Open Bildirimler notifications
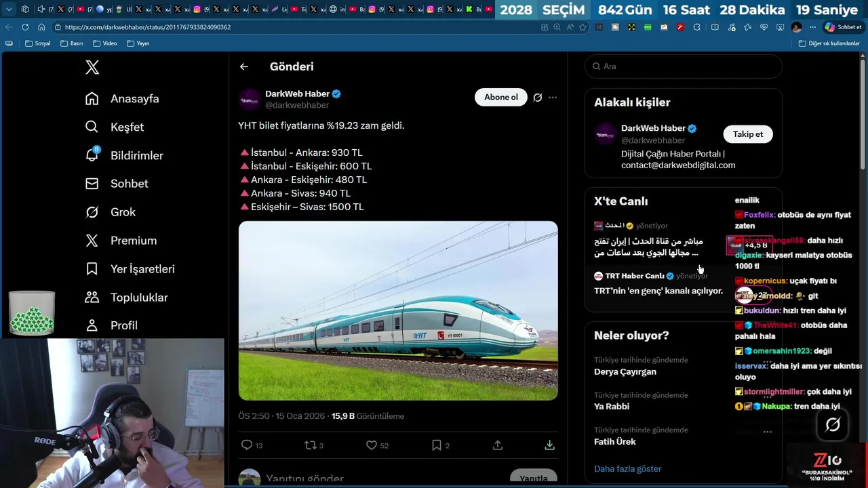 [124, 155]
